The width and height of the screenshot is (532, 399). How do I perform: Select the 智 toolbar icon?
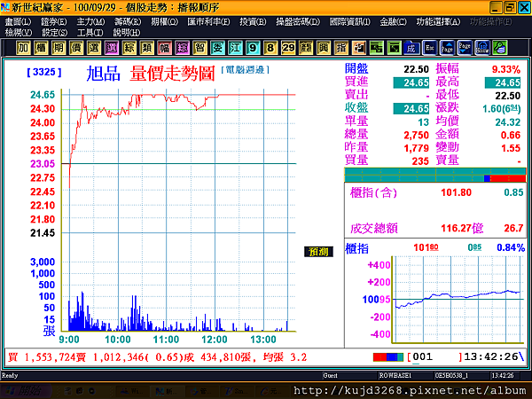(199, 48)
